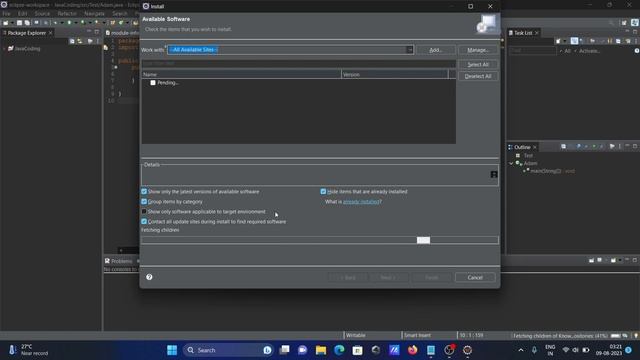Click the 'Writable' status bar entry
The height and width of the screenshot is (360, 640).
tap(356, 336)
